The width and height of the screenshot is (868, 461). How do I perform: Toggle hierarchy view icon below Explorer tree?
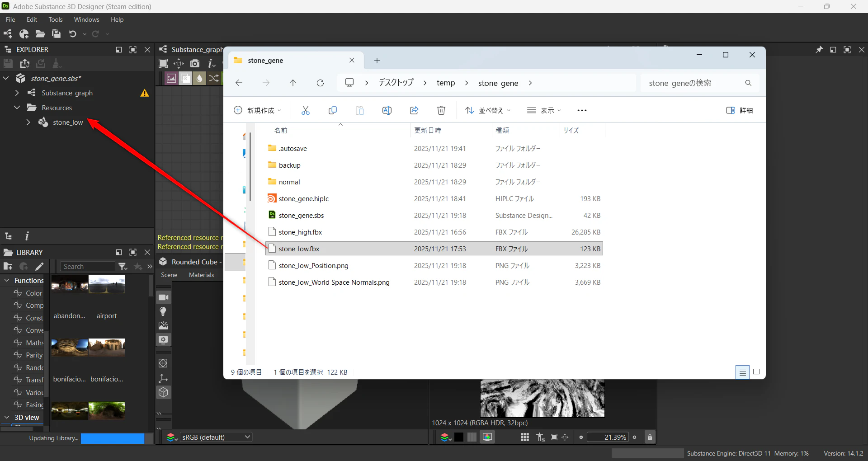coord(8,236)
